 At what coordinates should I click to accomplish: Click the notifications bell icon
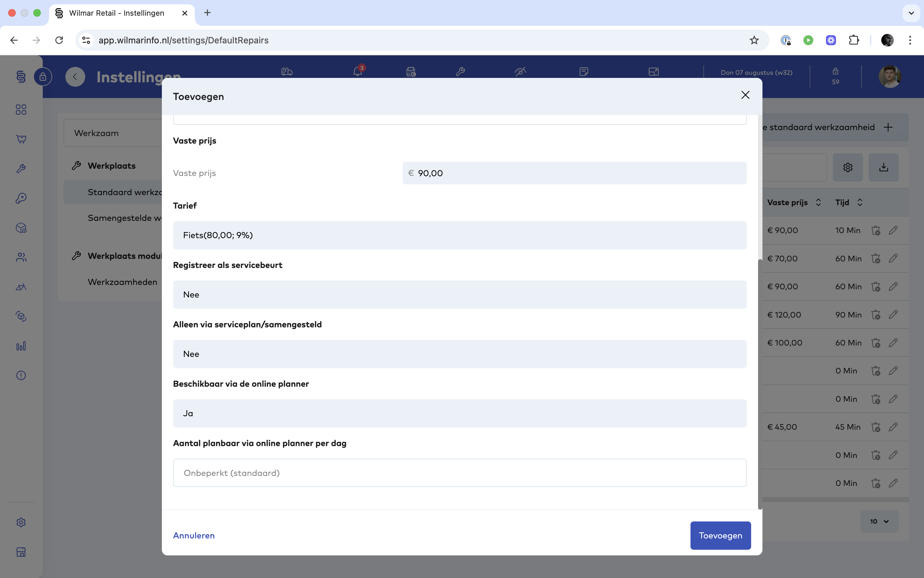[x=358, y=72]
